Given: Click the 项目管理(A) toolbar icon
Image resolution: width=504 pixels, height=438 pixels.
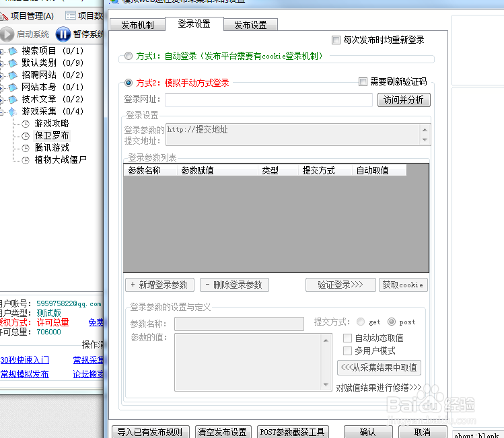Looking at the screenshot, I should tap(4, 15).
